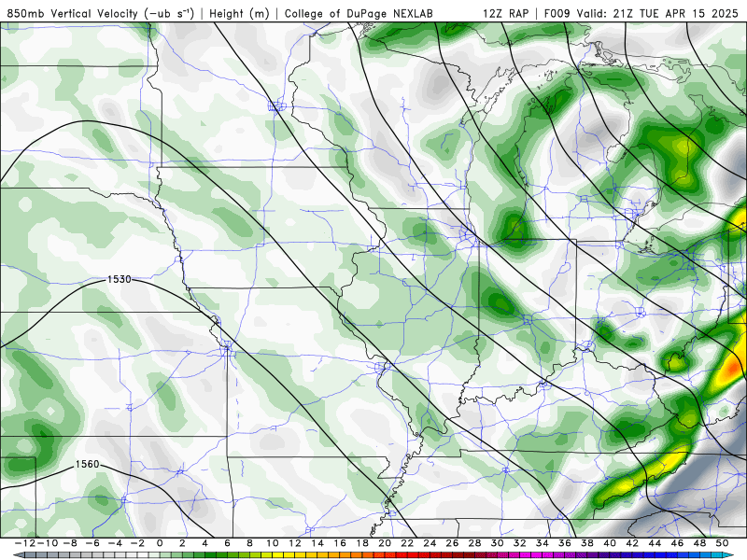This screenshot has width=747, height=560.
Task: Click the 36 value on the color scale
Action: (565, 543)
